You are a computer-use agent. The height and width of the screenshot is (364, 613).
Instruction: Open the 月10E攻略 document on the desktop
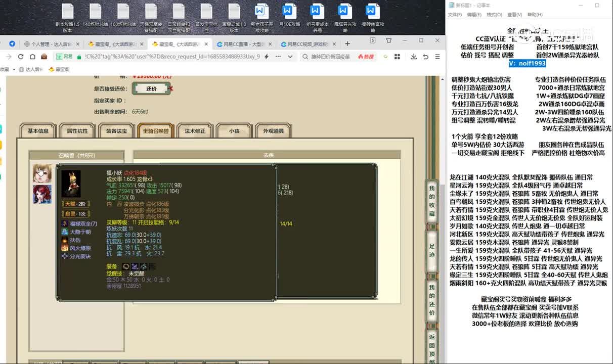289,18
